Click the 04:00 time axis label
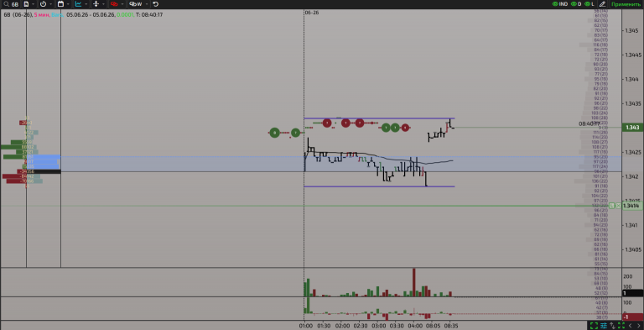The width and height of the screenshot is (644, 330). [414, 326]
